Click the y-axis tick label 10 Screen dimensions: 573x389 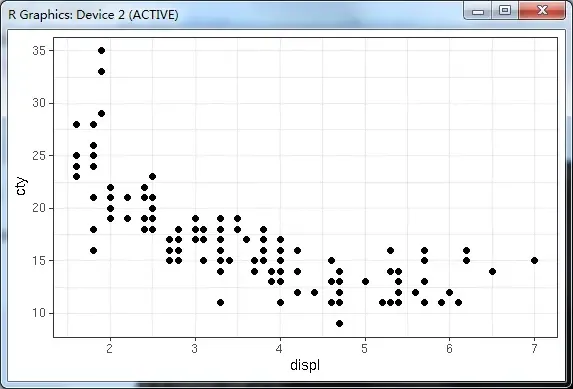39,313
